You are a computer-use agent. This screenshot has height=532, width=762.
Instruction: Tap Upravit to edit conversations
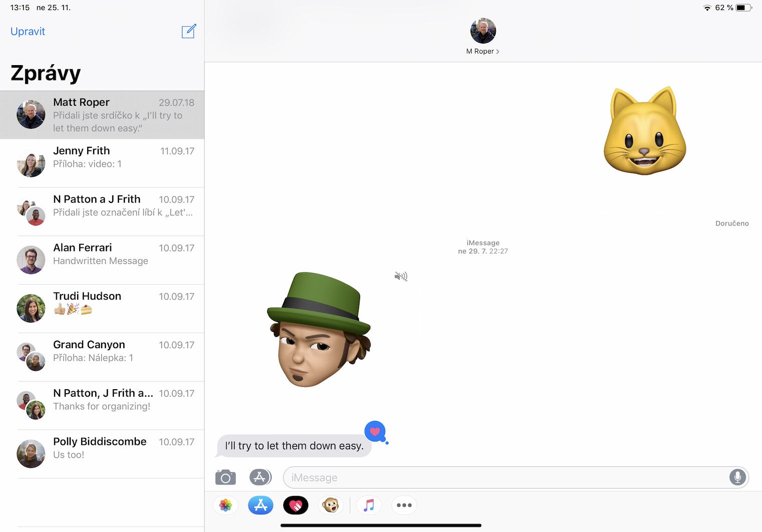[28, 31]
